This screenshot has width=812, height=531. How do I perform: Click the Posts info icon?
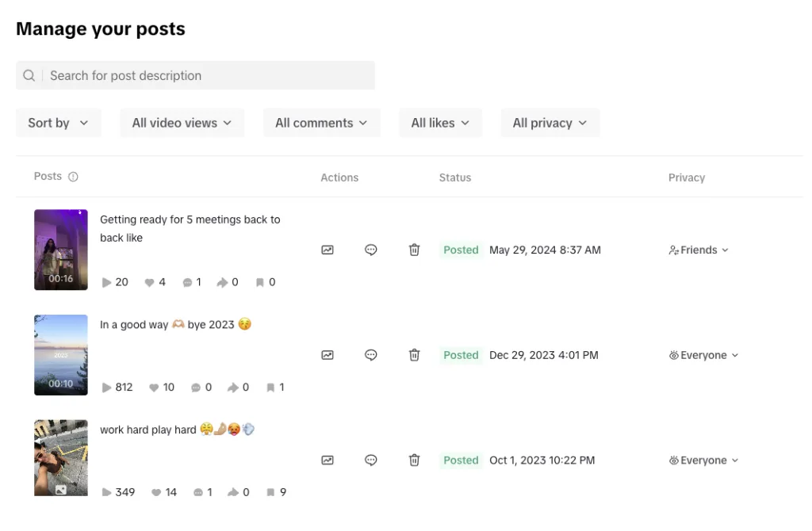[x=73, y=177]
